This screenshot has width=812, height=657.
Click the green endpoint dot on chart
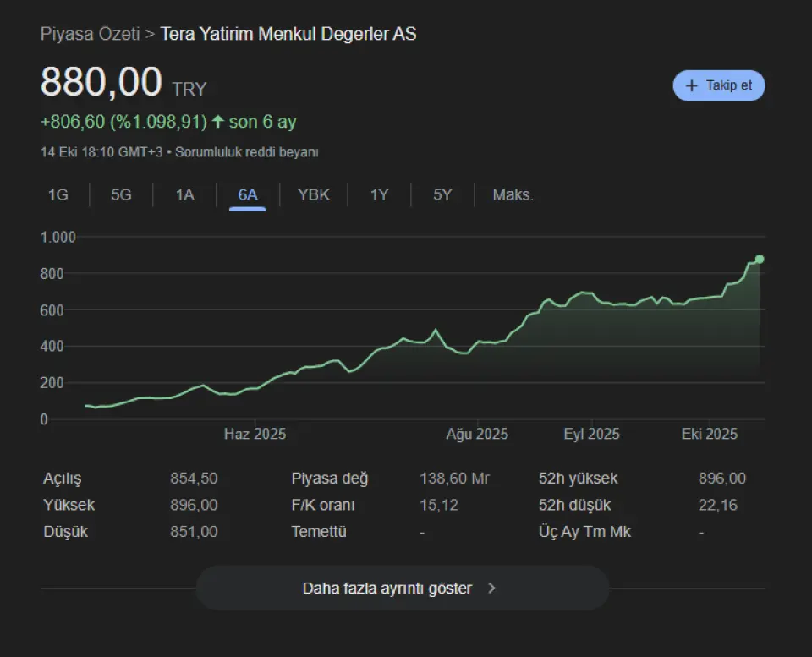[760, 259]
